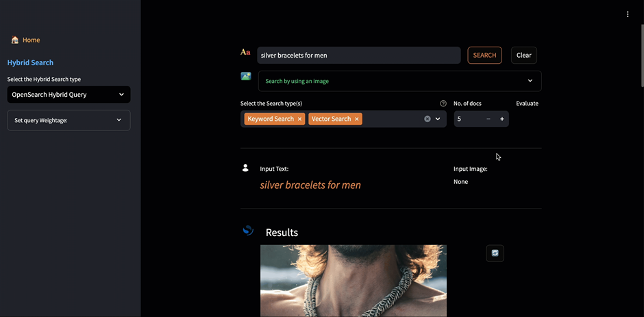Screen dimensions: 644x317
Task: Open the Hybrid Search type dropdown
Action: tap(69, 95)
